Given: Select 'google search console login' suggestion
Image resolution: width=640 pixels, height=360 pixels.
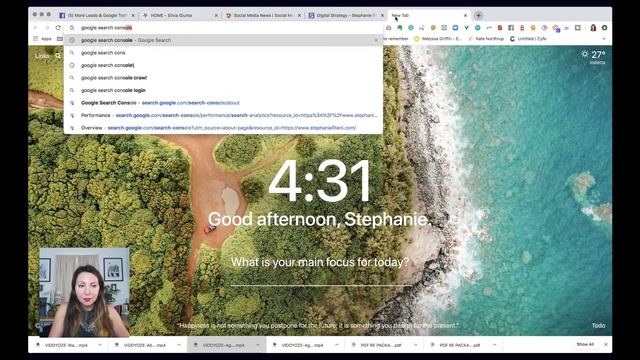Looking at the screenshot, I should (x=223, y=91).
